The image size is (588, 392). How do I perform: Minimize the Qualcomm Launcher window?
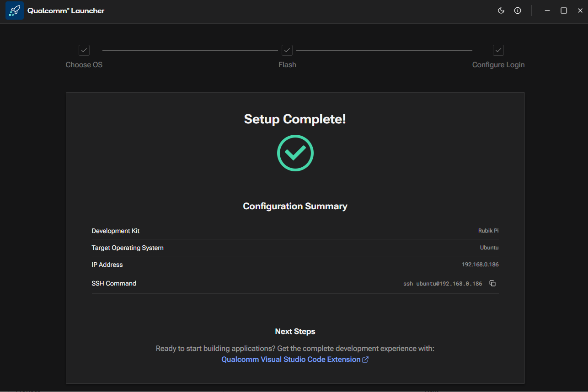(547, 11)
